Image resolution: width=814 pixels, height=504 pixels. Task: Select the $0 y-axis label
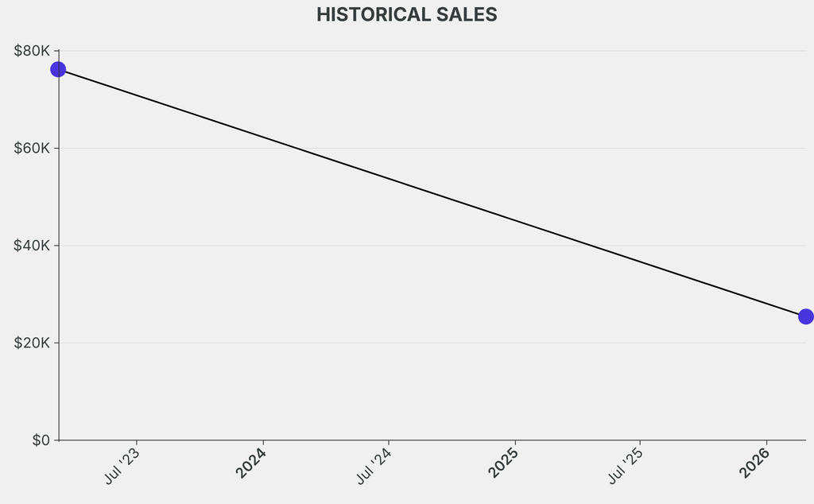(41, 440)
